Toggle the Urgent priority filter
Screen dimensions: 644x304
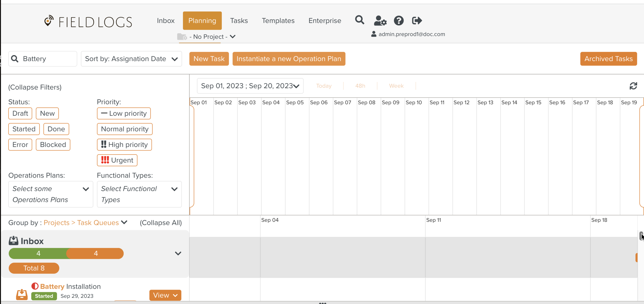117,160
